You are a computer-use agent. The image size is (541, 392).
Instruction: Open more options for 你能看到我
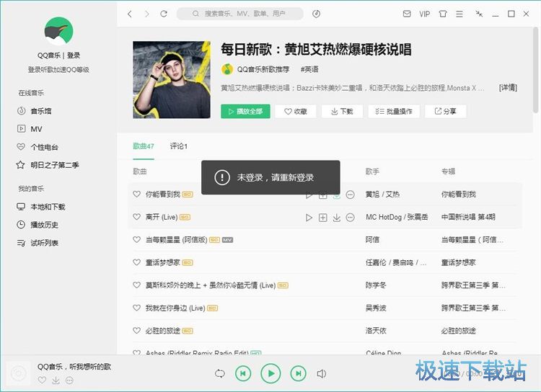pos(350,195)
